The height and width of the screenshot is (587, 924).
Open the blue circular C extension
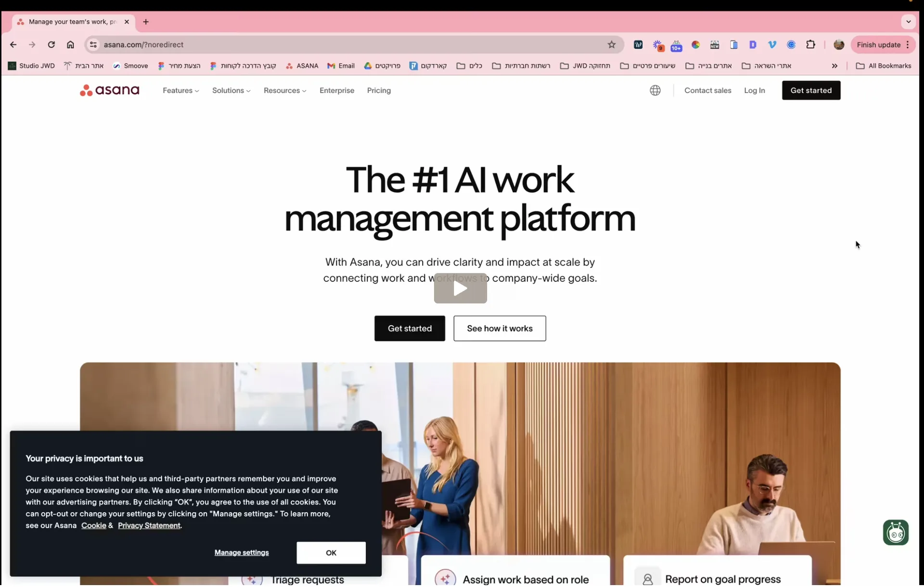[791, 45]
